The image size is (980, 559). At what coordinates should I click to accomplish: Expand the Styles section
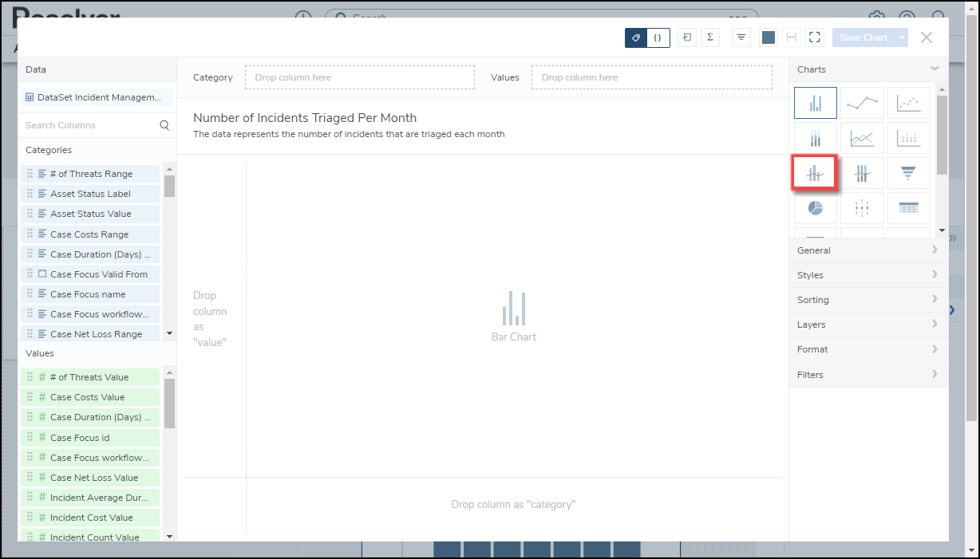pos(868,275)
